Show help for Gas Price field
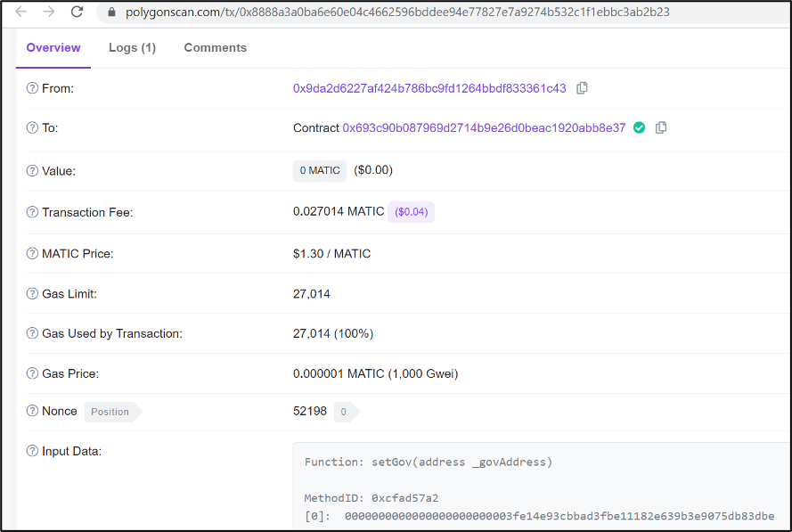This screenshot has width=792, height=532. 32,373
